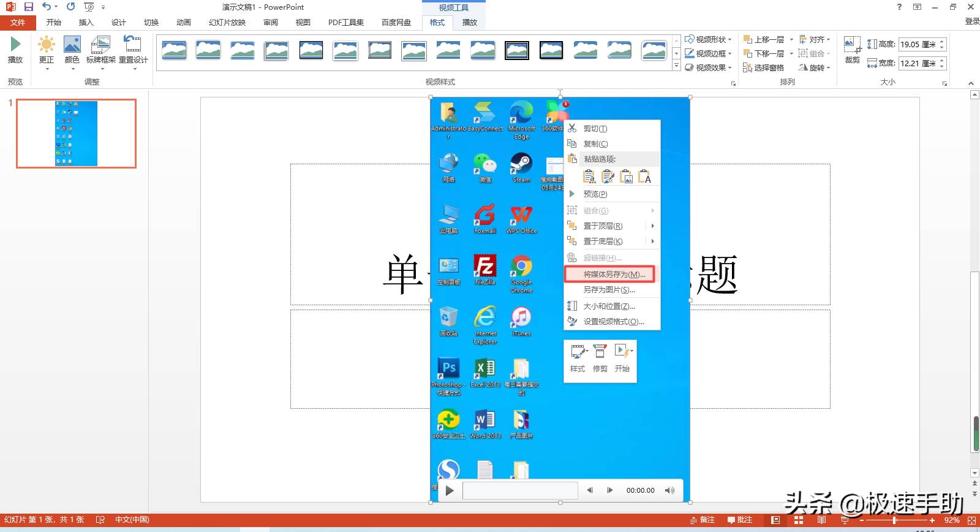Switch to the 插入 insert tab
This screenshot has height=532, width=980.
pos(86,22)
